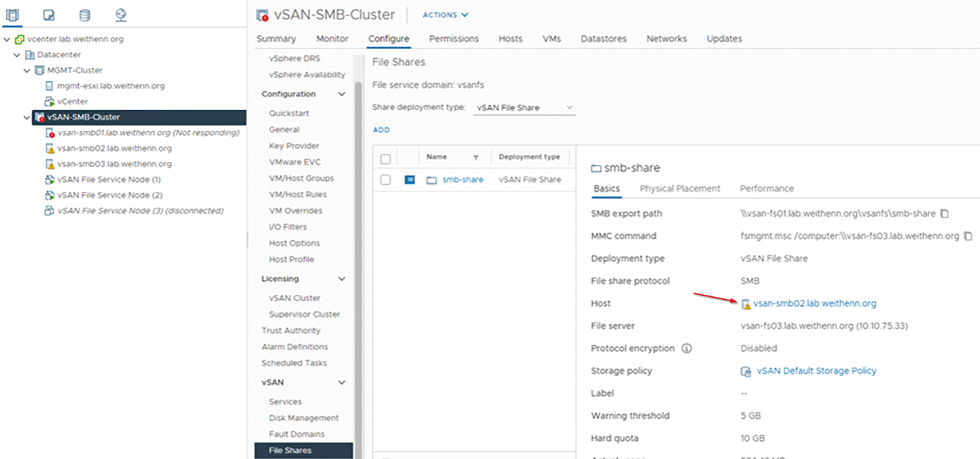The height and width of the screenshot is (459, 980).
Task: Switch to the Datastores tab
Action: click(604, 39)
